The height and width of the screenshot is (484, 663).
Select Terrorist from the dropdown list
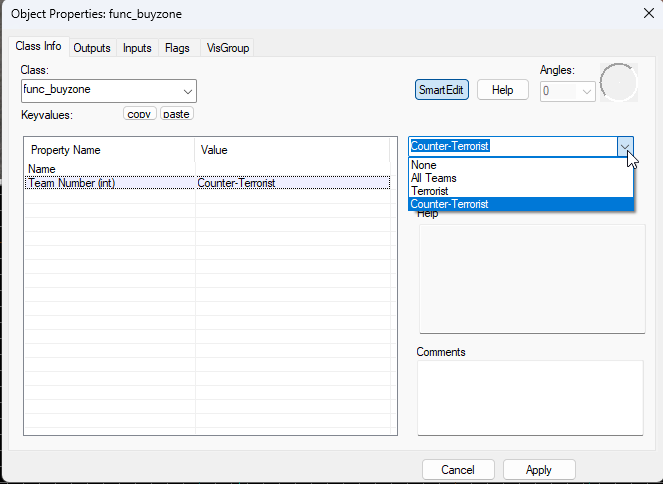click(521, 191)
